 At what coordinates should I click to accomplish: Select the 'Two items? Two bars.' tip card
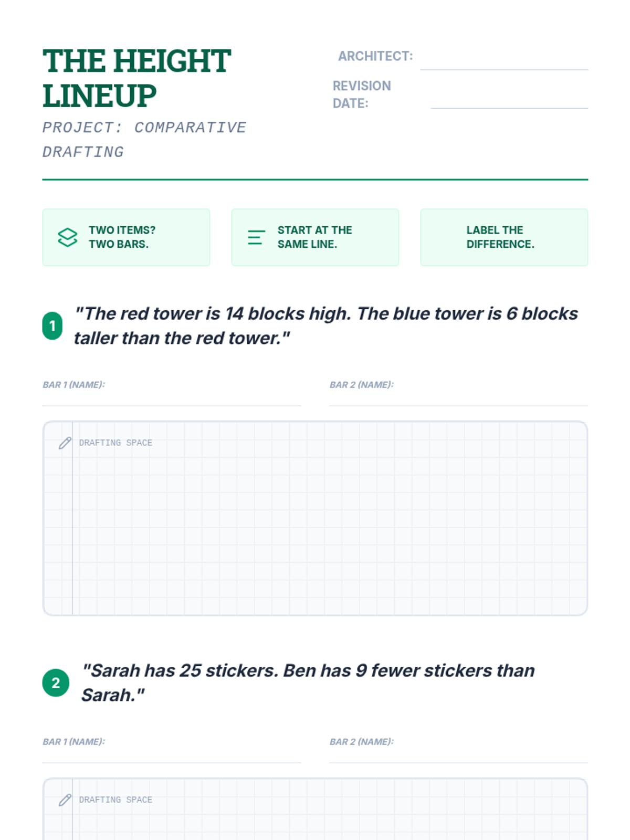click(x=126, y=237)
